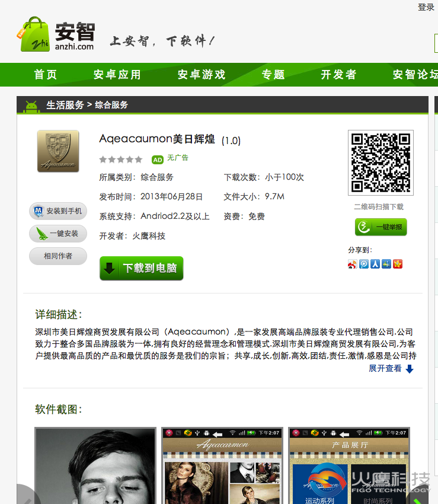Click the developer name 火鹰科技
Image resolution: width=438 pixels, height=504 pixels.
point(149,236)
